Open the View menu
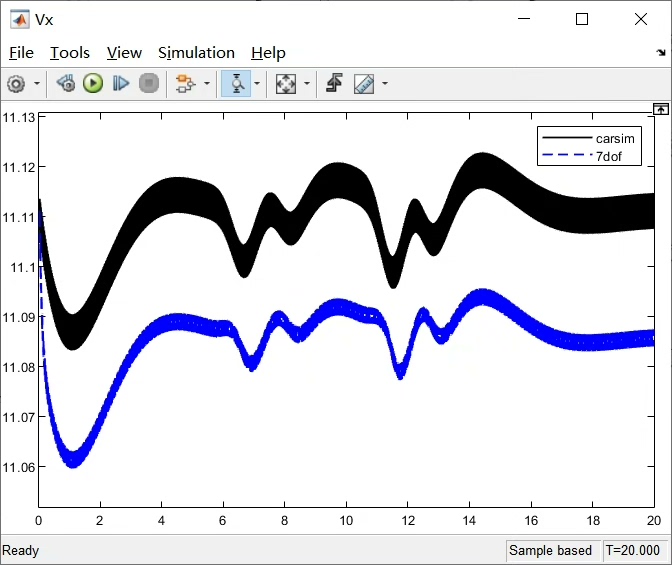The height and width of the screenshot is (565, 672). [x=124, y=53]
